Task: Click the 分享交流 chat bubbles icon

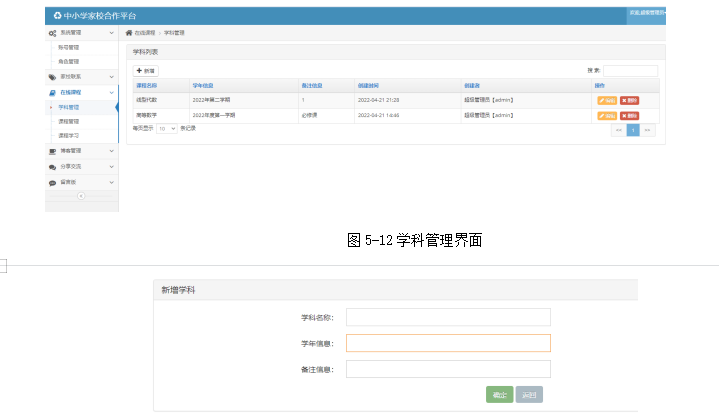Action: [x=52, y=167]
